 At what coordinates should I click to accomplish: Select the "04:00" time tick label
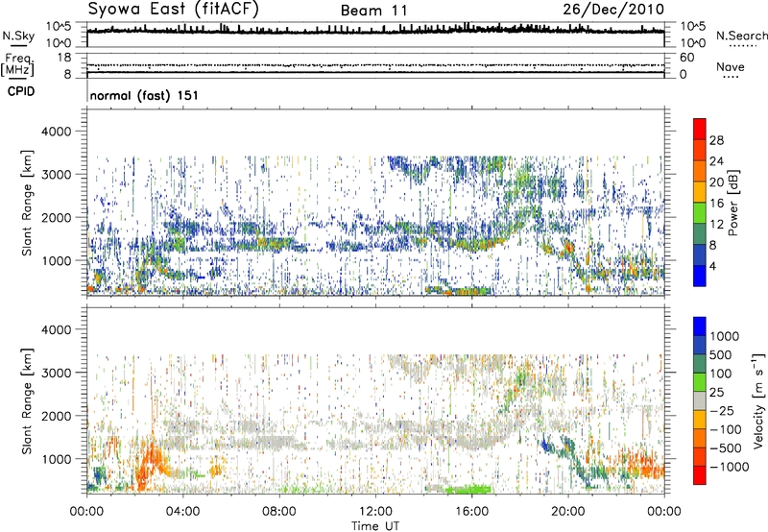pyautogui.click(x=182, y=512)
